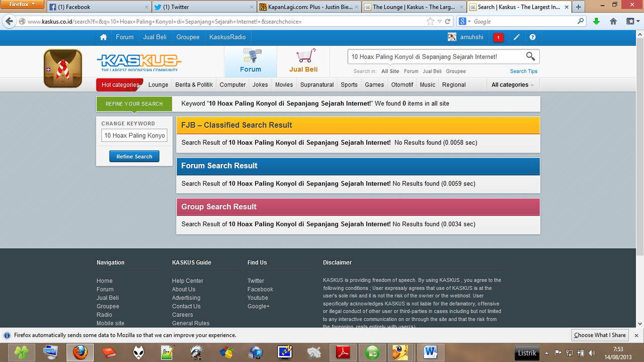
Task: Open the Berita & Politik category
Action: tap(194, 85)
